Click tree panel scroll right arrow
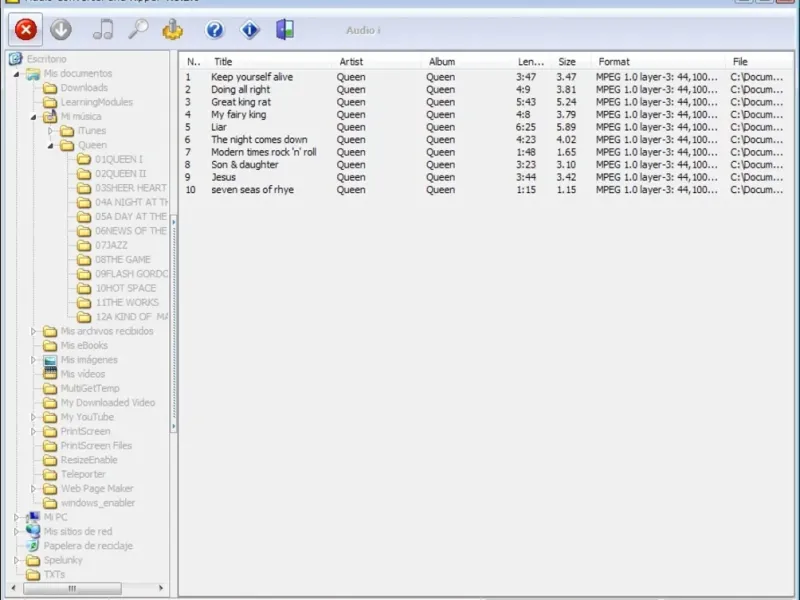The width and height of the screenshot is (800, 600). [161, 588]
